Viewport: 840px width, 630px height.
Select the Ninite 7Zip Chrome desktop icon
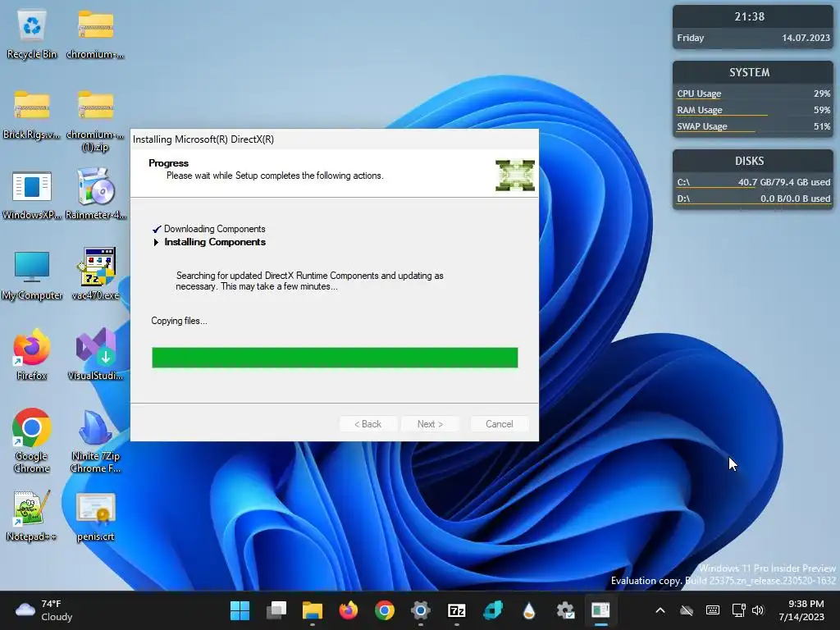pos(95,441)
